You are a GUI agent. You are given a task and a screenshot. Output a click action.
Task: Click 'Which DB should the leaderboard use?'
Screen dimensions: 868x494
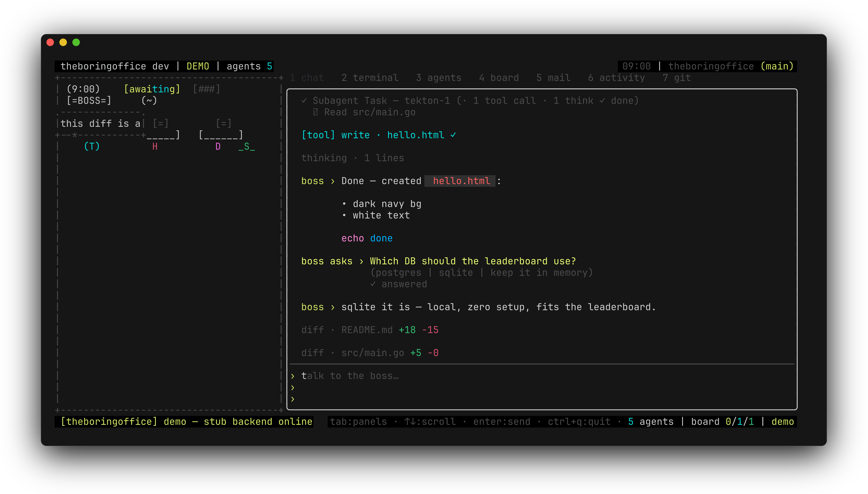point(473,261)
